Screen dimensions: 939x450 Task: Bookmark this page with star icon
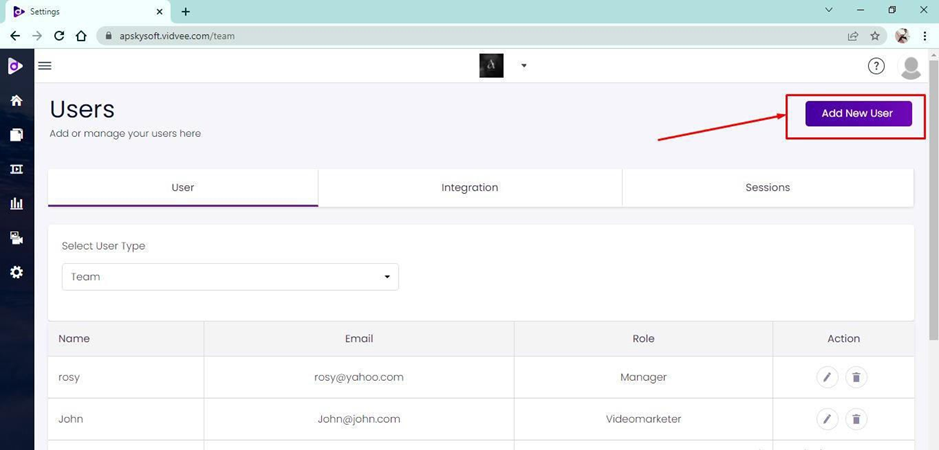tap(875, 36)
